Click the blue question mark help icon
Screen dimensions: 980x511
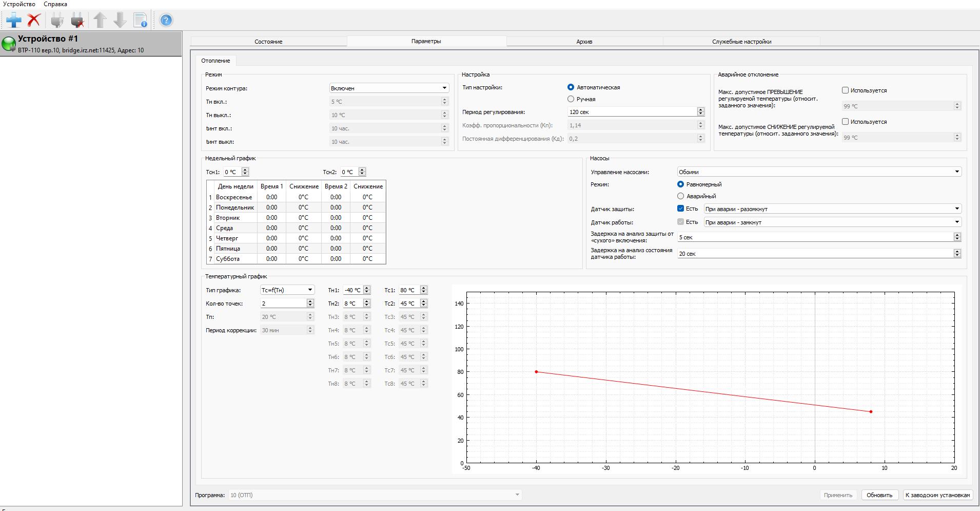pos(166,21)
